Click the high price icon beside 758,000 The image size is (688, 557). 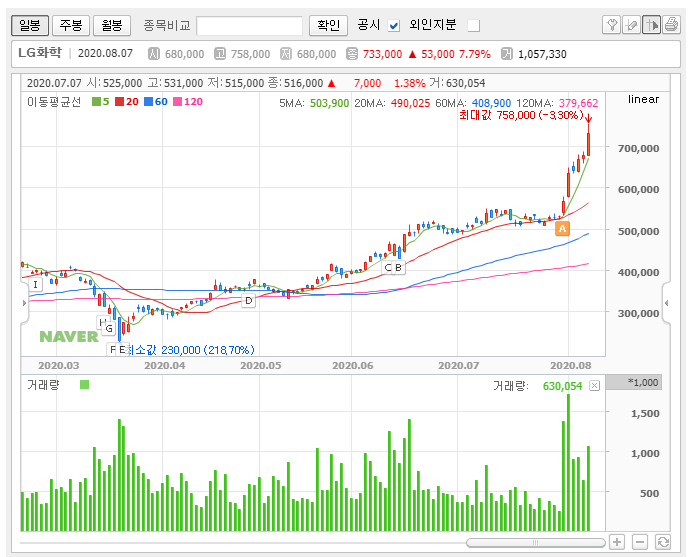[219, 54]
